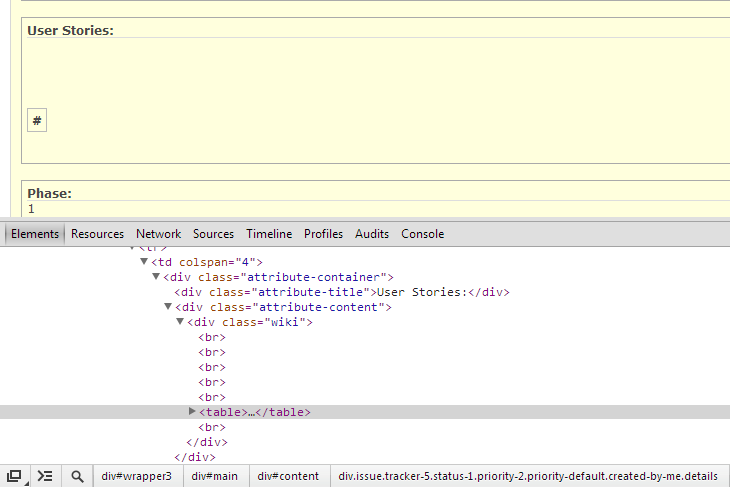
Task: Go to the Sources tab
Action: point(213,234)
